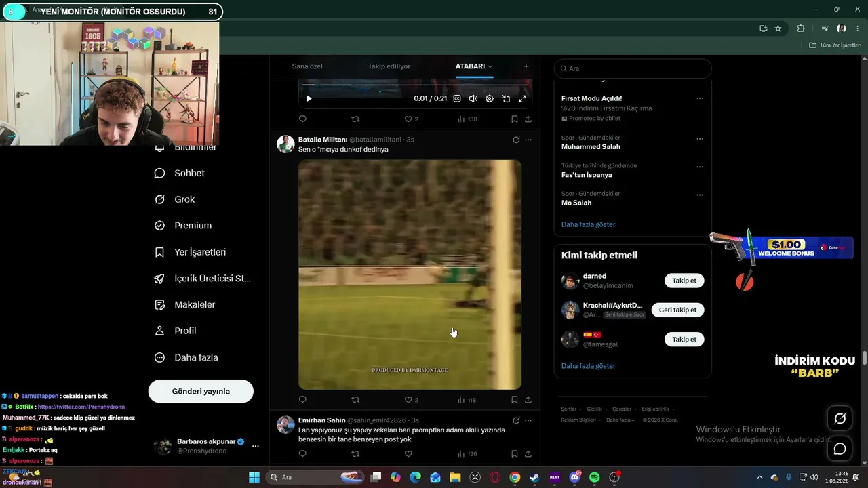View analytics of Batalla Militanı's post (118 views)
The height and width of the screenshot is (488, 868).
click(467, 400)
